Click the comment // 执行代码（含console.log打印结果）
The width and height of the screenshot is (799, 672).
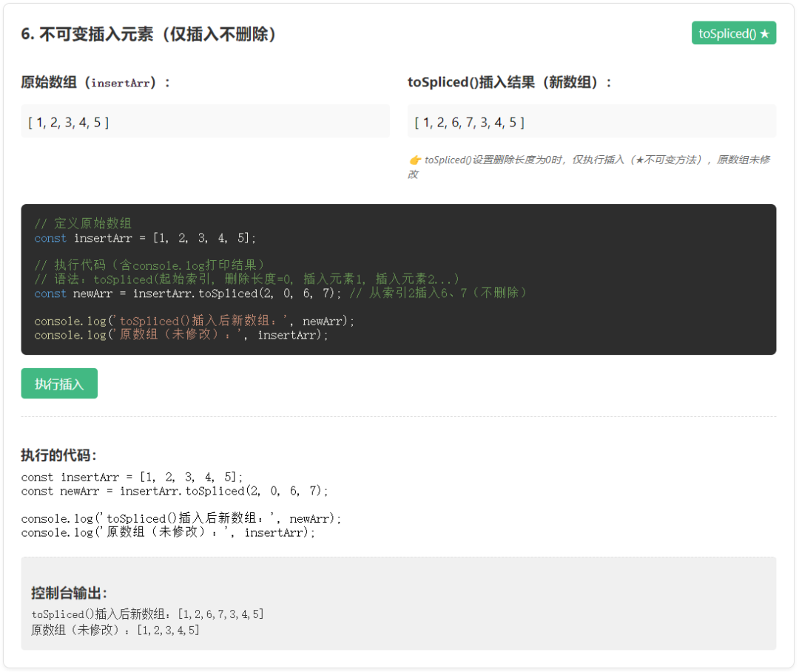pyautogui.click(x=149, y=265)
